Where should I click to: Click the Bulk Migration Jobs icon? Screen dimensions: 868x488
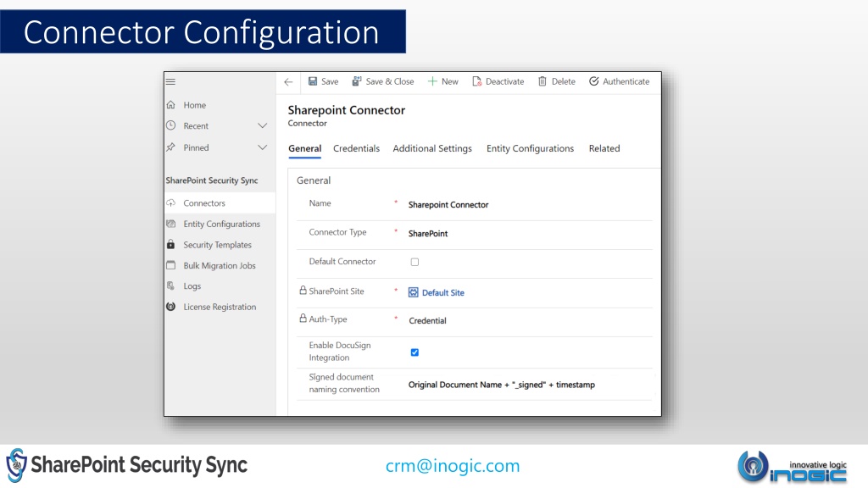point(171,265)
